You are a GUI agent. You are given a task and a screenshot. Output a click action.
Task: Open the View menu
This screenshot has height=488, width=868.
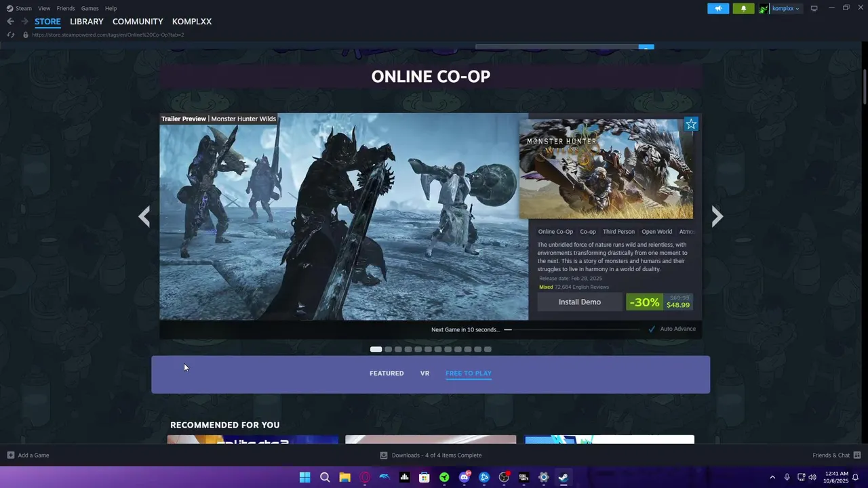(44, 8)
